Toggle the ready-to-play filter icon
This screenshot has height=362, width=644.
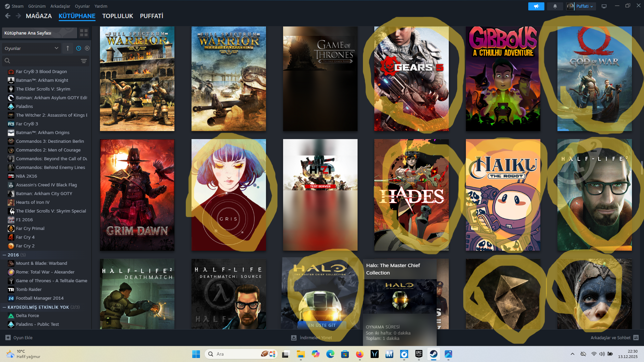coord(87,48)
